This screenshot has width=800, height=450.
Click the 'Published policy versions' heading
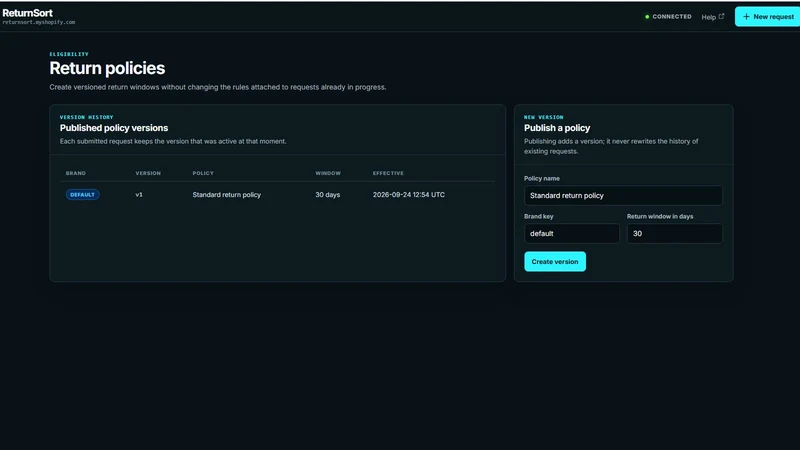click(114, 128)
